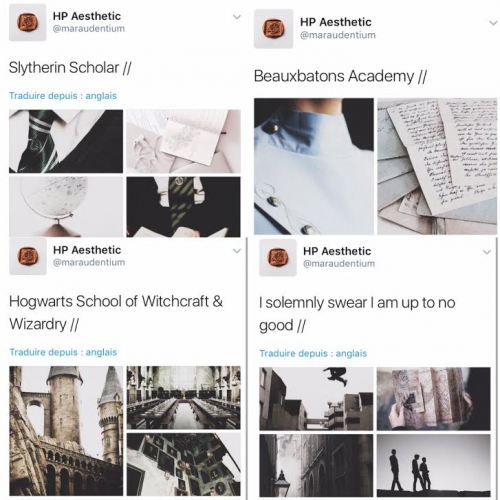Expand the 'I solemnly swear' tweet's options chevron

[487, 252]
